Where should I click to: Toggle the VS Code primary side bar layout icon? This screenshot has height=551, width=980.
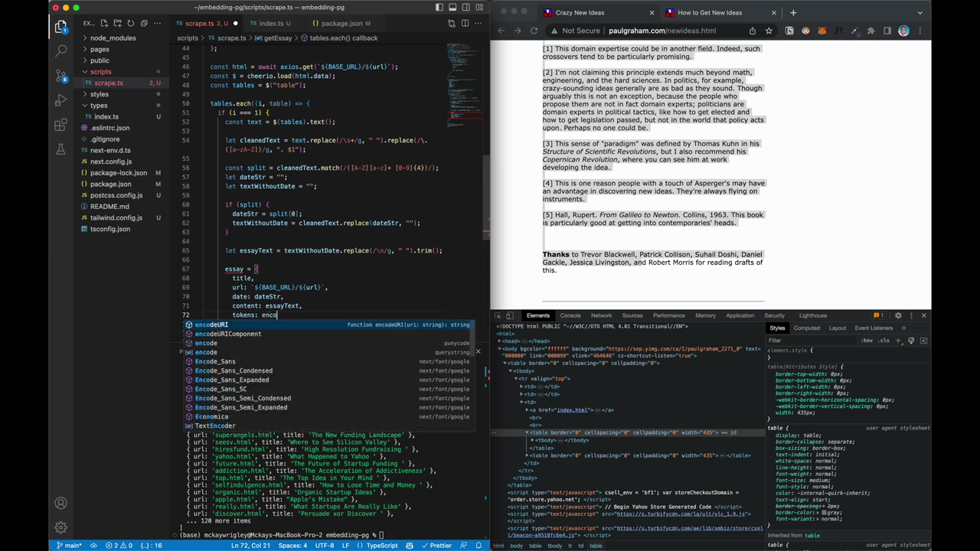tap(439, 8)
